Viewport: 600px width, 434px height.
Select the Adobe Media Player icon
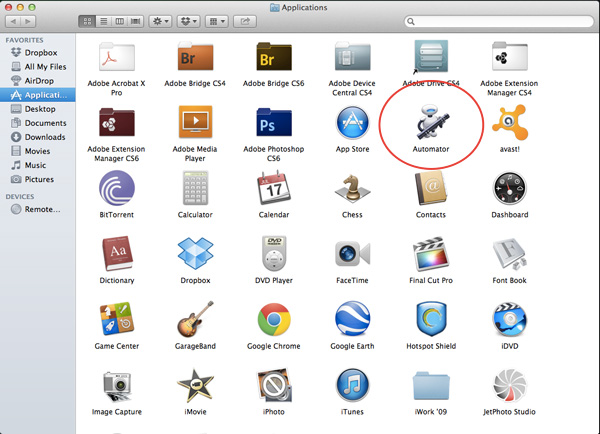tap(195, 122)
